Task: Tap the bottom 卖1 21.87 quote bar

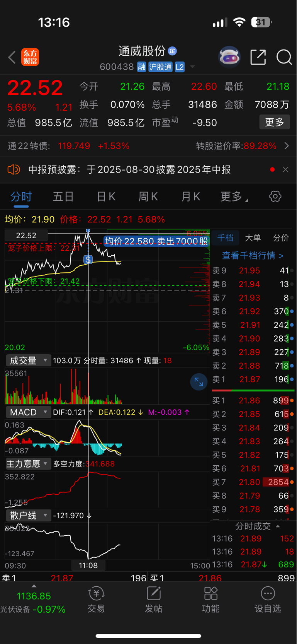Action: pyautogui.click(x=74, y=578)
